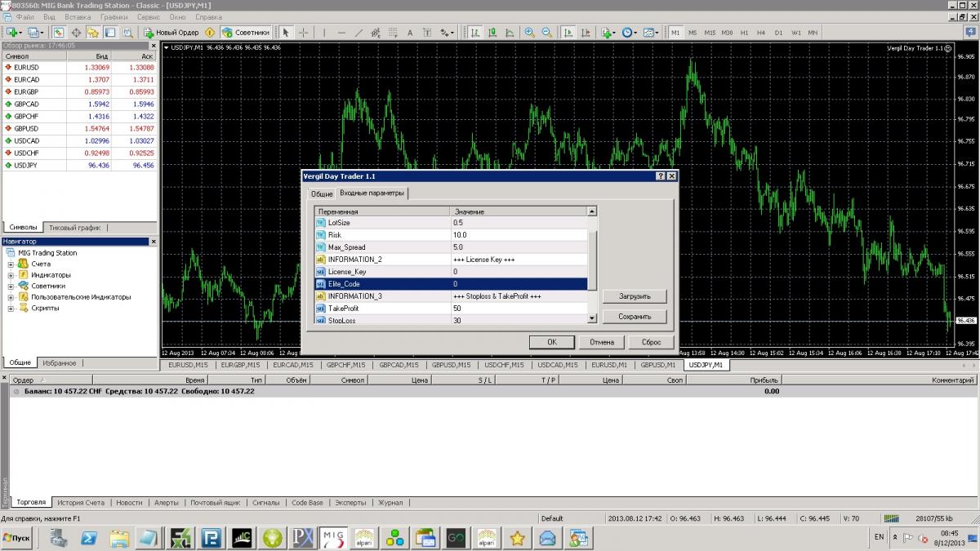Viewport: 980px width, 551px height.
Task: Click the parameters list vertical scrollbar
Action: click(x=592, y=266)
